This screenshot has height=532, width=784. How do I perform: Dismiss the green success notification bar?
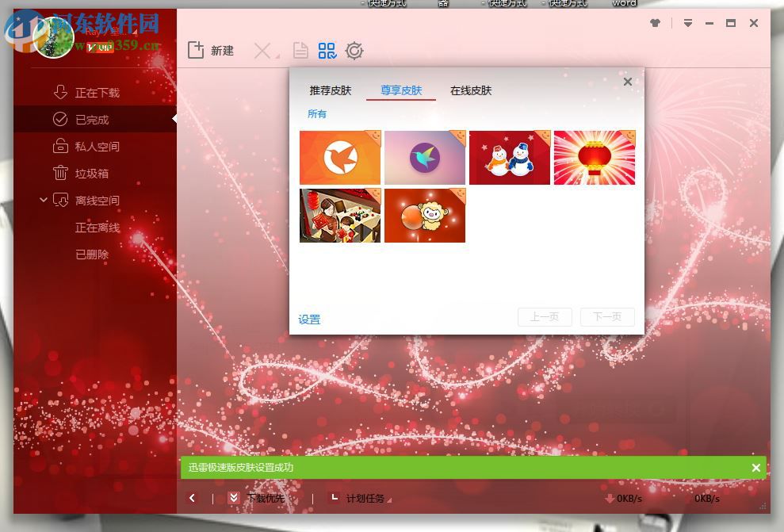755,468
